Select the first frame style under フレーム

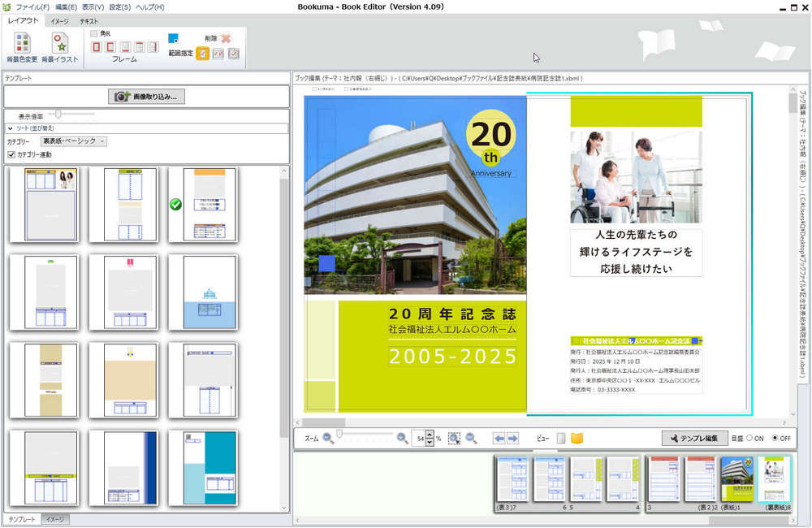[x=95, y=46]
